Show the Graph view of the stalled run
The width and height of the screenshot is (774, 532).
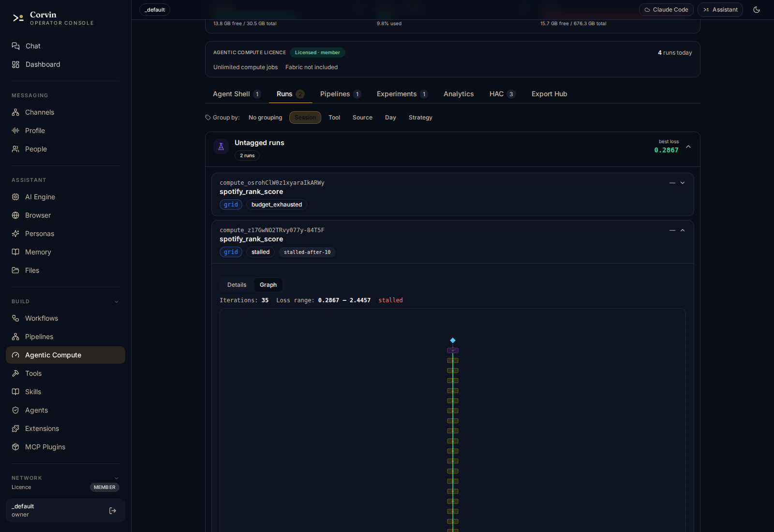coord(268,285)
